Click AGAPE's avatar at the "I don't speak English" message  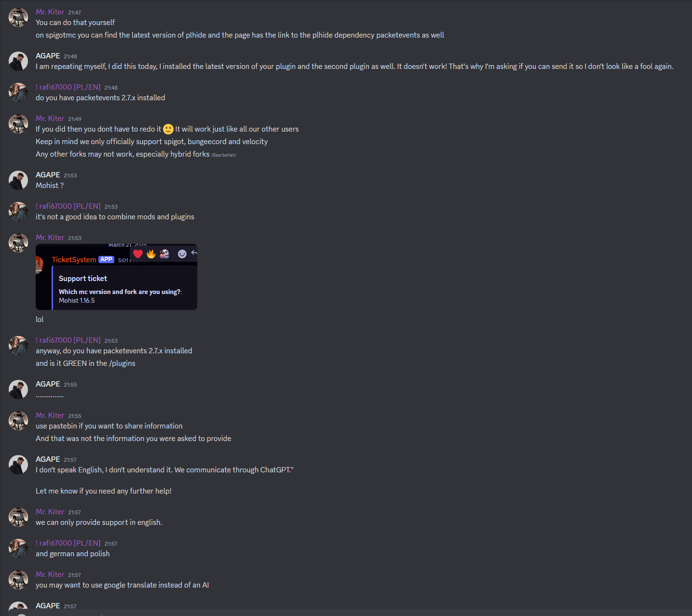pos(18,465)
